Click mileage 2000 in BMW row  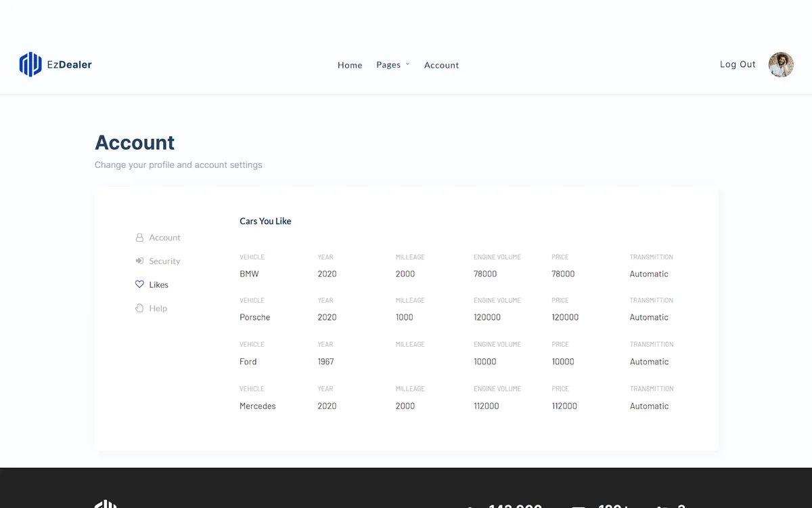[405, 274]
